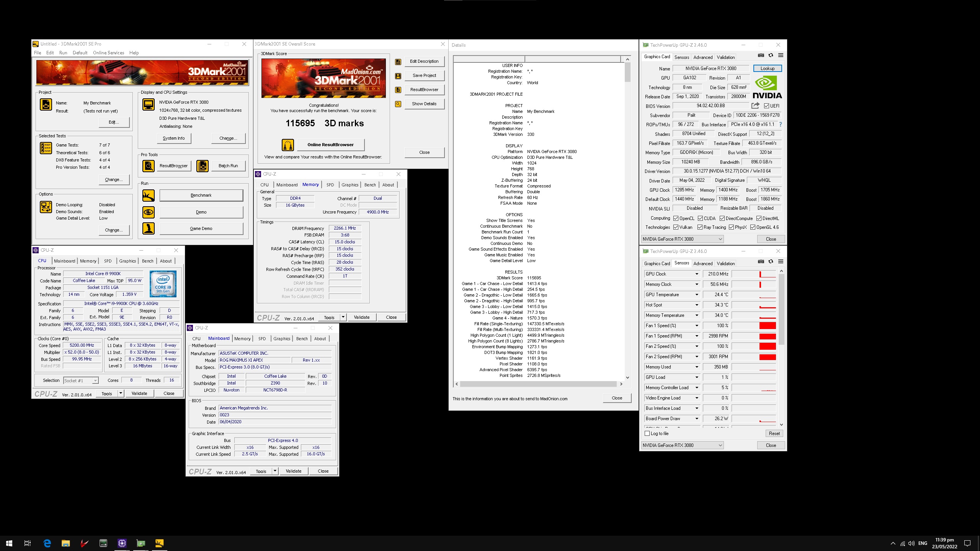Screen dimensions: 980x551
Task: Enable the Log to file checkbox
Action: coord(647,434)
